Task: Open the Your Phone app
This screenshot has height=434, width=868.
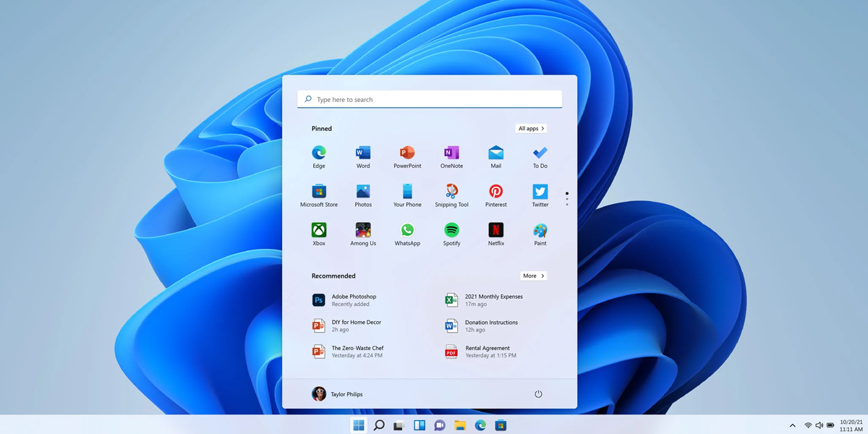Action: [407, 195]
